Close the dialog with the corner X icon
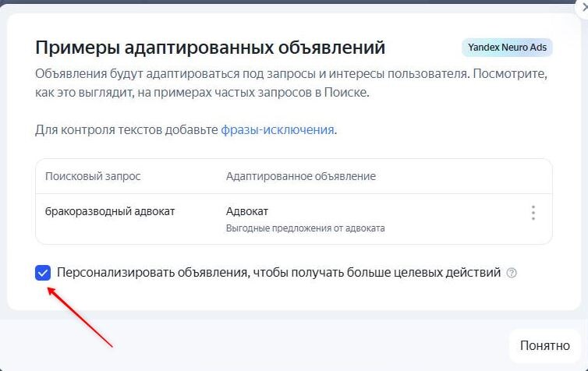The image size is (588, 371). click(x=582, y=8)
